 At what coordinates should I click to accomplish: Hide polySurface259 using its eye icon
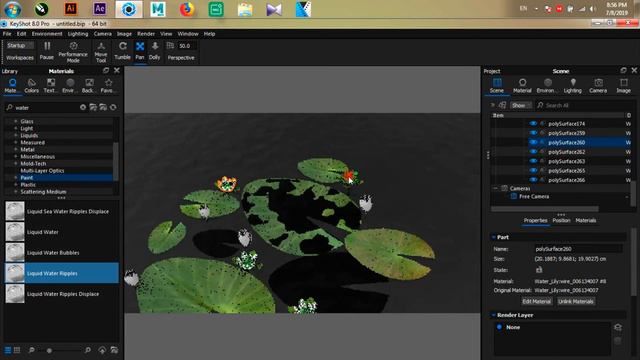(x=533, y=133)
